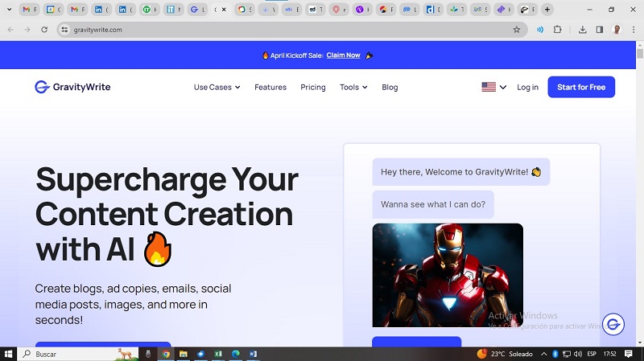644x361 pixels.
Task: Open the Chrome profile avatar
Action: coord(617,30)
